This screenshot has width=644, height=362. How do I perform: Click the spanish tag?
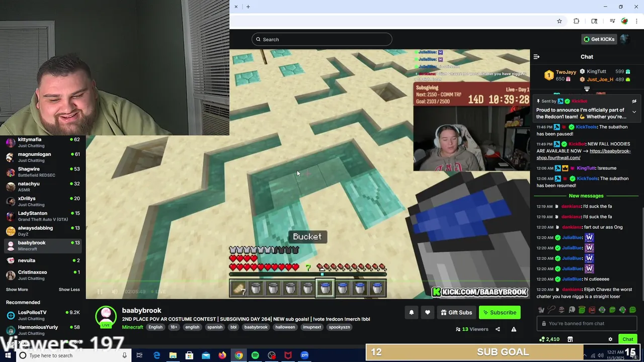(215, 327)
